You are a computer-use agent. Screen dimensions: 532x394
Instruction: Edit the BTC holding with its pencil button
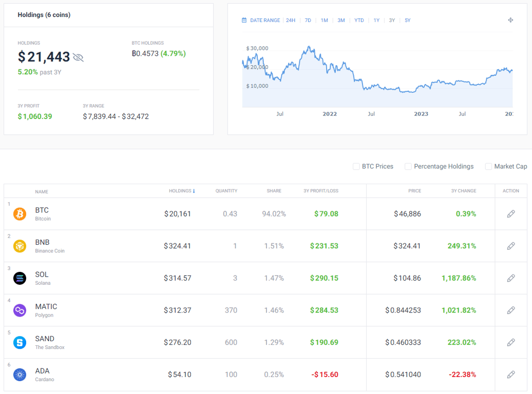click(x=511, y=213)
